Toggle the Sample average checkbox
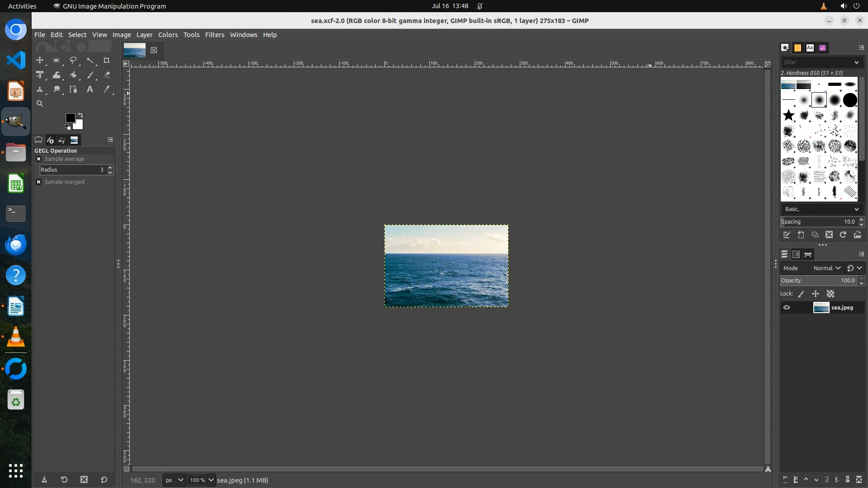 (x=39, y=159)
